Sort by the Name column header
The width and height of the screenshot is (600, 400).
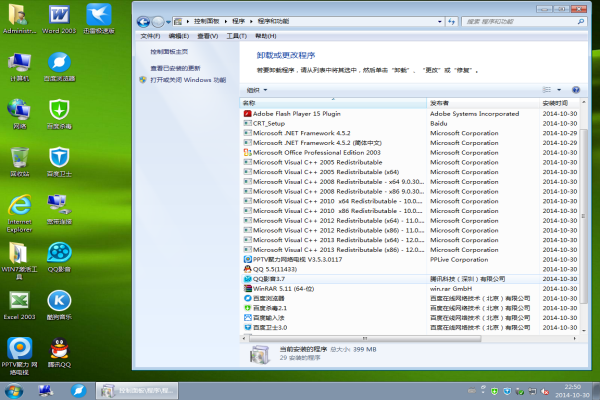[333, 103]
